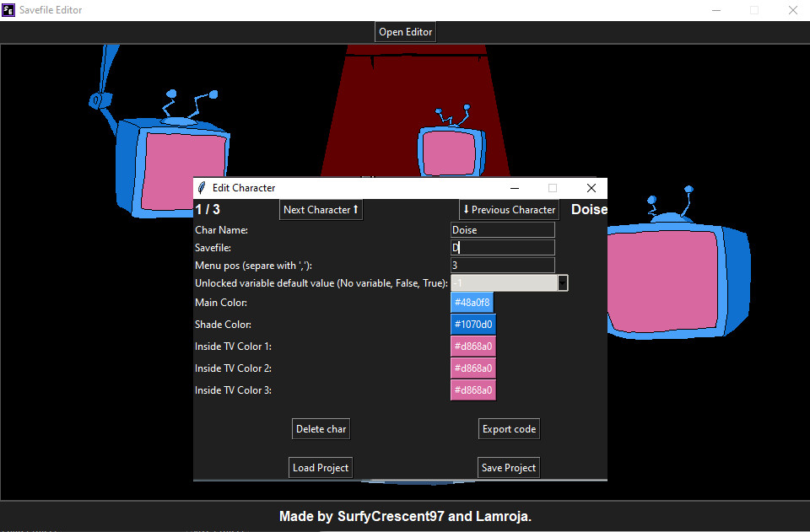810x532 pixels.
Task: Go to Previous Character
Action: [509, 210]
